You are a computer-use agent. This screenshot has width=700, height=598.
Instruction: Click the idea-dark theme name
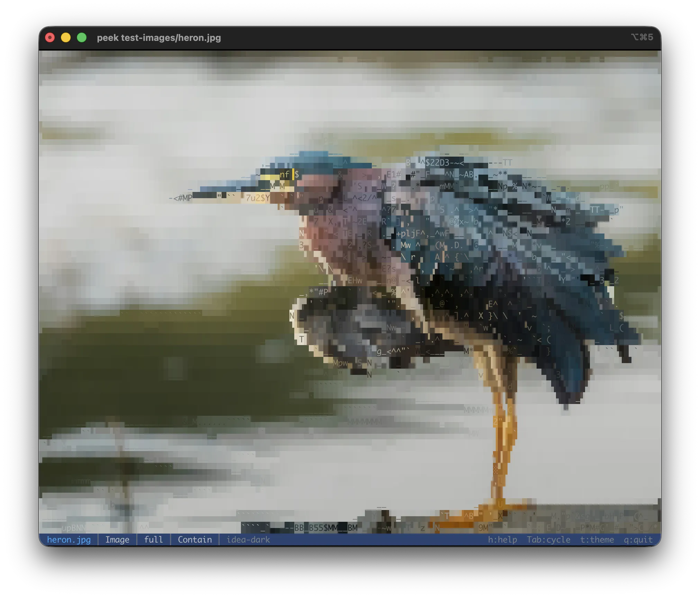[x=248, y=539]
